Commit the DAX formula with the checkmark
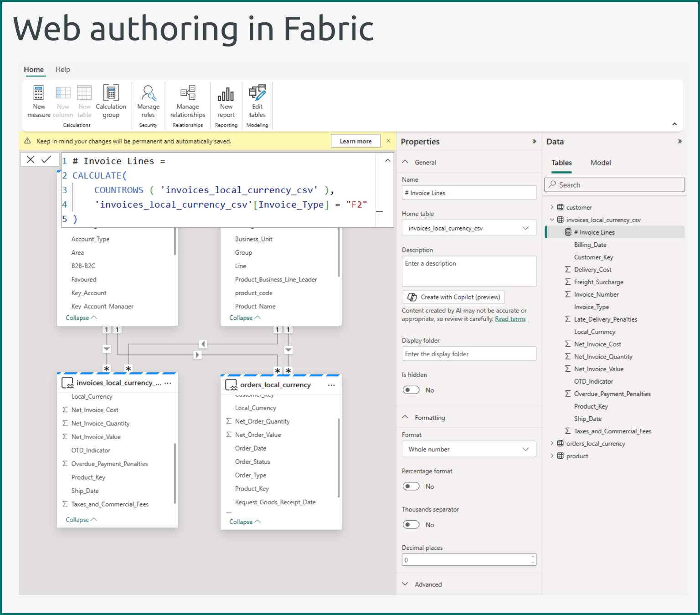The height and width of the screenshot is (615, 700). pyautogui.click(x=46, y=160)
